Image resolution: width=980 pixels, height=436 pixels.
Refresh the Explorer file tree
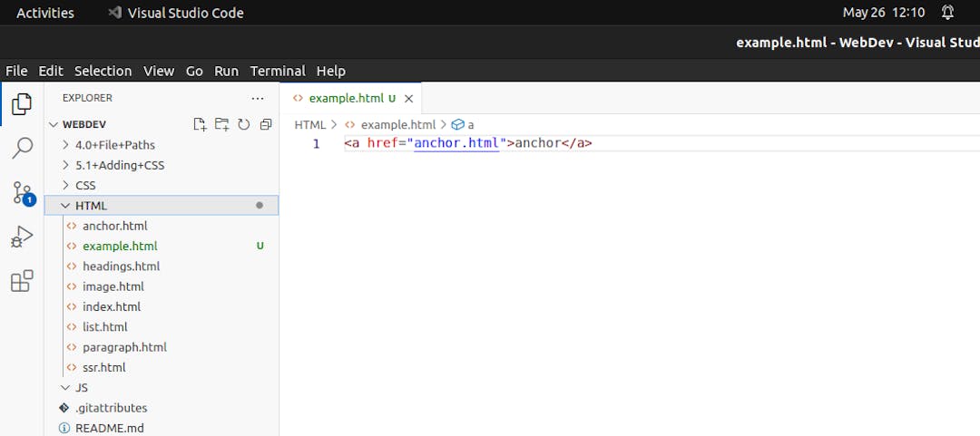243,124
